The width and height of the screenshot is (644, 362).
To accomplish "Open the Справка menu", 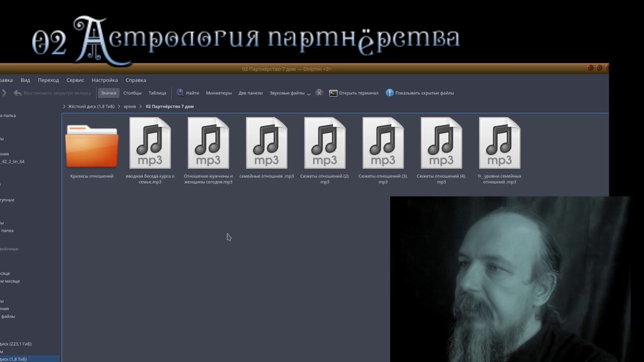I will [136, 80].
